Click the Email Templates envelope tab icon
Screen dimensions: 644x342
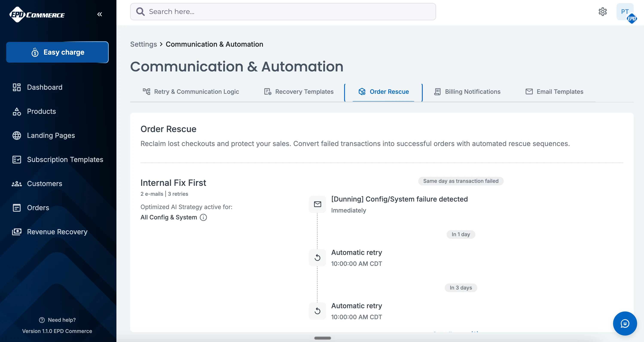pos(529,92)
